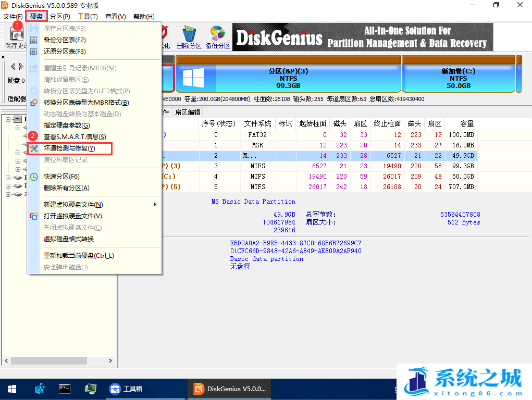Click the 起始柱面 column header
The width and height of the screenshot is (532, 400).
click(313, 124)
